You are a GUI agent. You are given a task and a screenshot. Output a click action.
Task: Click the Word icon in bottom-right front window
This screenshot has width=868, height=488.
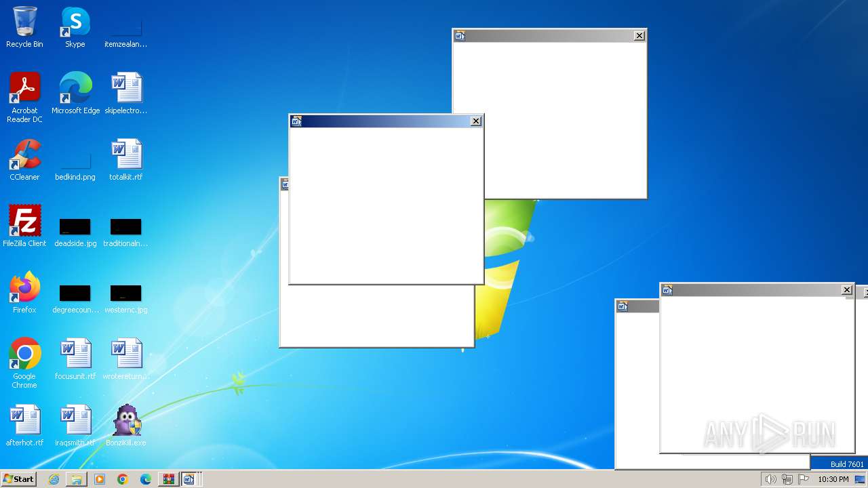tap(667, 289)
